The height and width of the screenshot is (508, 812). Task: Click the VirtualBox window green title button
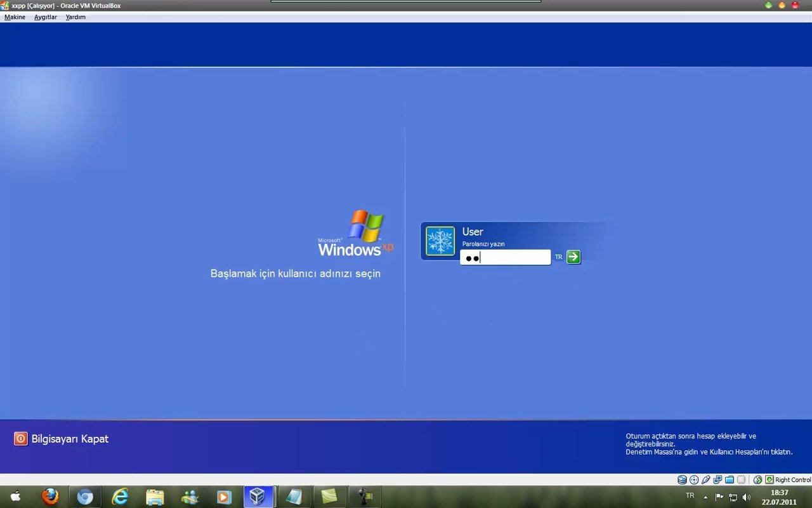[769, 5]
